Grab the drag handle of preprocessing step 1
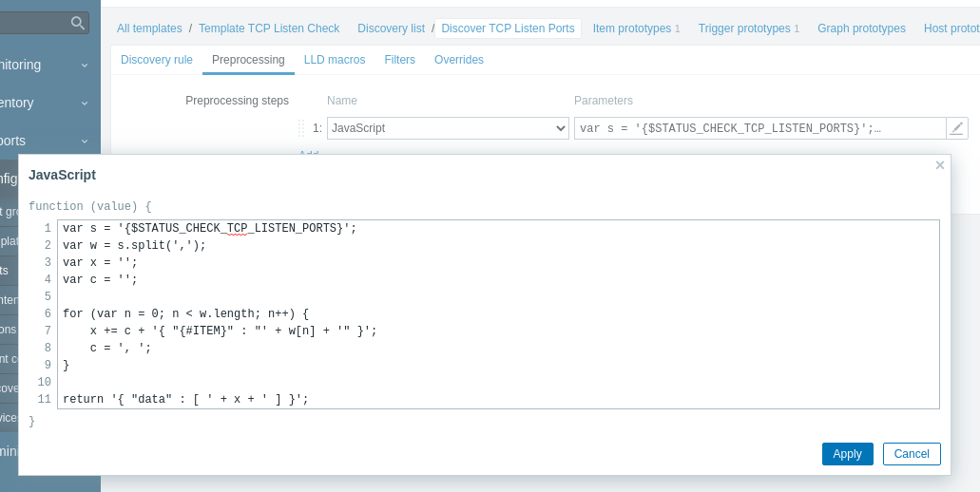The height and width of the screenshot is (492, 980). (x=301, y=128)
